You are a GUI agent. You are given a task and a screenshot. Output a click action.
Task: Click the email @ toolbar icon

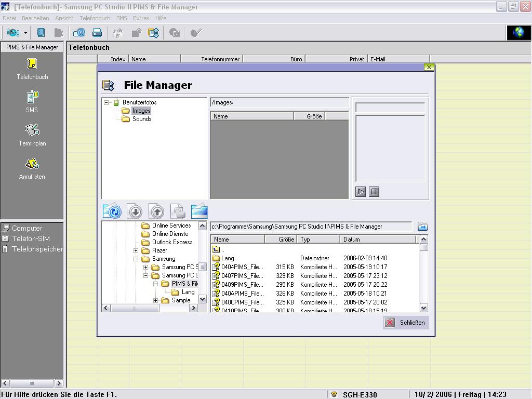(x=79, y=33)
